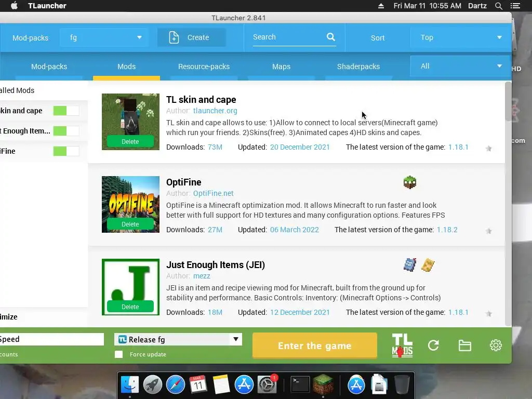
Task: Click the Enter the game button
Action: coord(314,345)
